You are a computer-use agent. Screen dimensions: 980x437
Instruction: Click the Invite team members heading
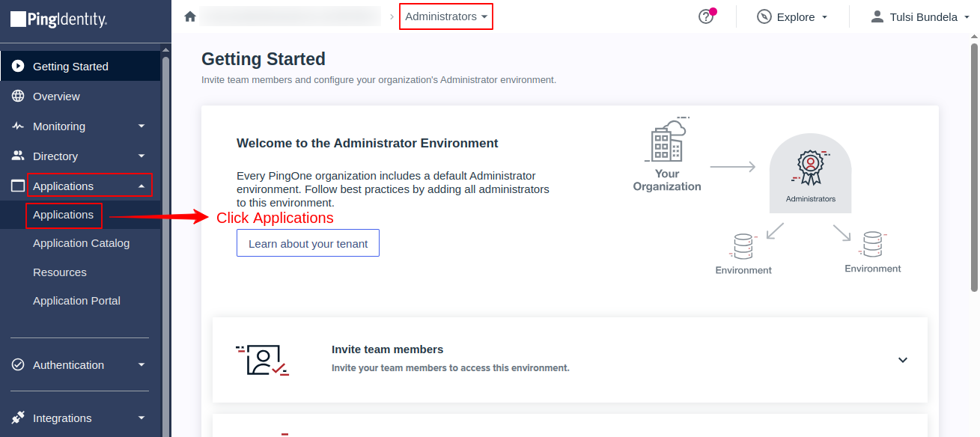pyautogui.click(x=387, y=349)
